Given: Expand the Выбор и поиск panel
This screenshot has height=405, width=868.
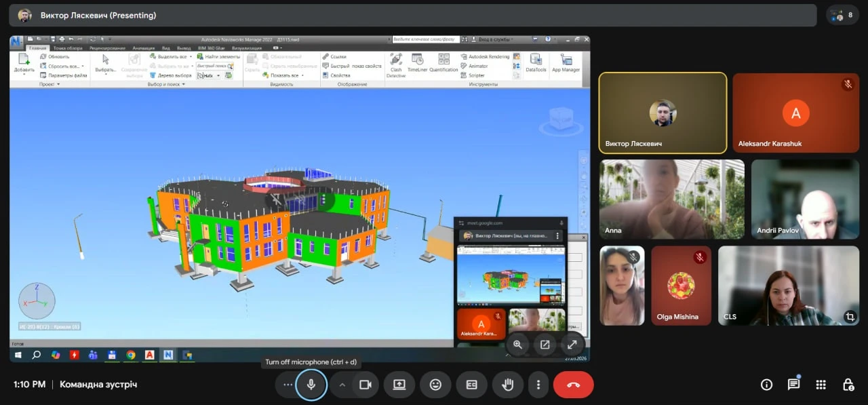Looking at the screenshot, I should 167,84.
